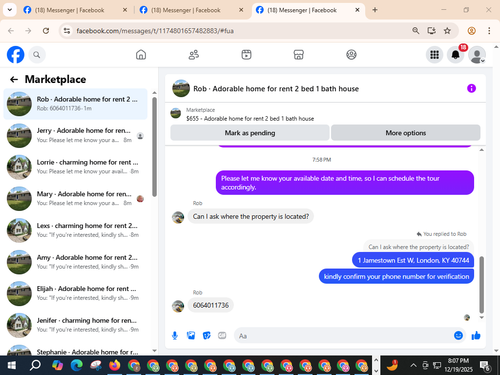Image resolution: width=500 pixels, height=375 pixels.
Task: Click the message input field Aa
Action: point(343,336)
